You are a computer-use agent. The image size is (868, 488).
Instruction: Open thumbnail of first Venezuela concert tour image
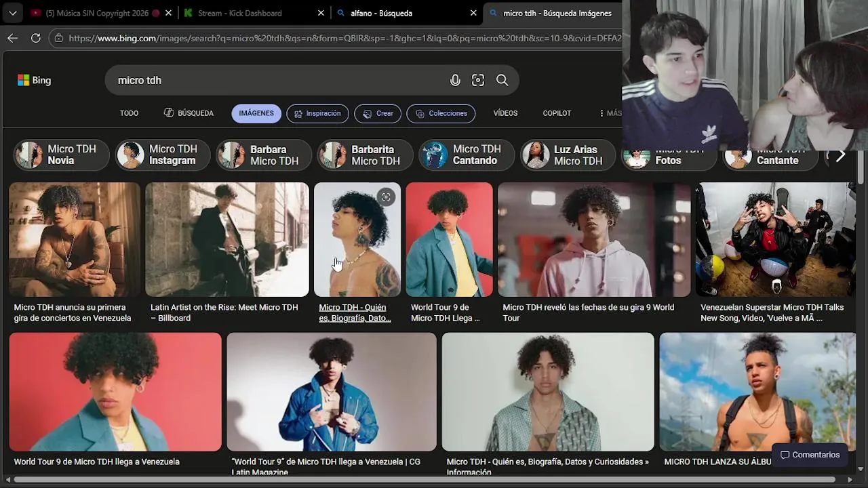tap(75, 239)
